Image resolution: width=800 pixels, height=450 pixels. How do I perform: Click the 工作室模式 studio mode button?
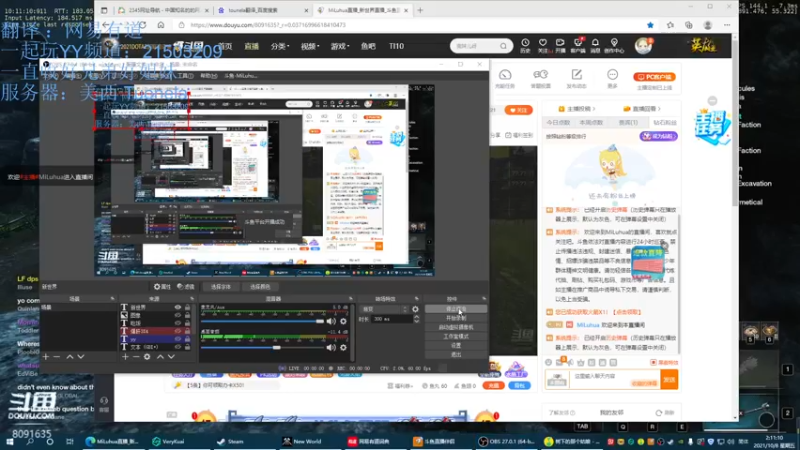pos(456,336)
